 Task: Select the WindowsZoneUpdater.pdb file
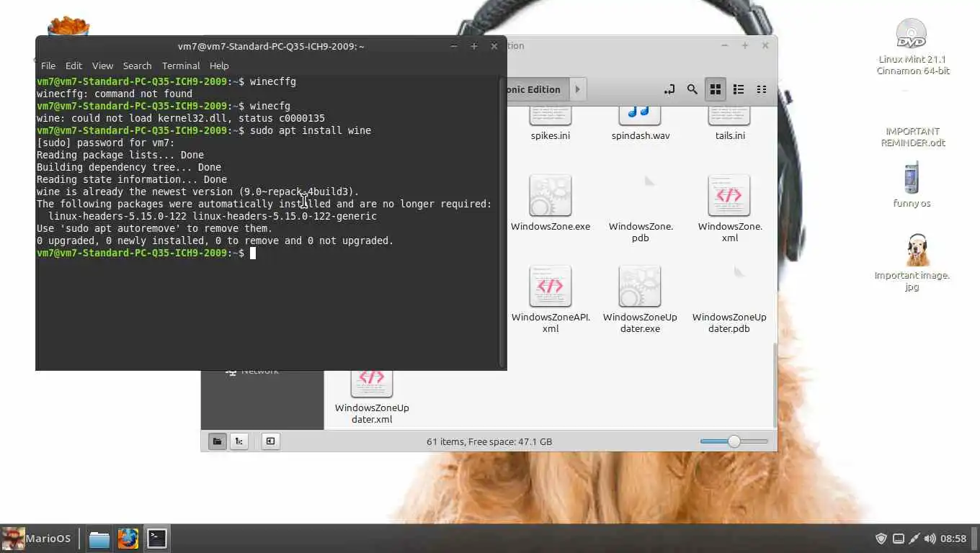click(729, 299)
